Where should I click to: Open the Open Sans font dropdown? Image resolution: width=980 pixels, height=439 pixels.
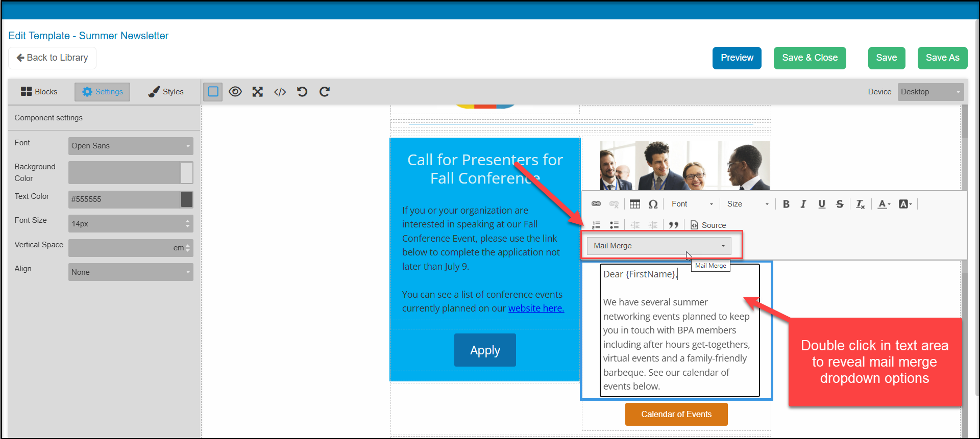click(131, 146)
